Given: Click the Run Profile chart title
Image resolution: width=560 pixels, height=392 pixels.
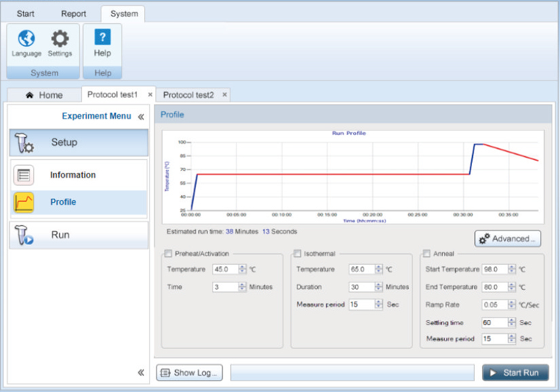Looking at the screenshot, I should point(349,134).
